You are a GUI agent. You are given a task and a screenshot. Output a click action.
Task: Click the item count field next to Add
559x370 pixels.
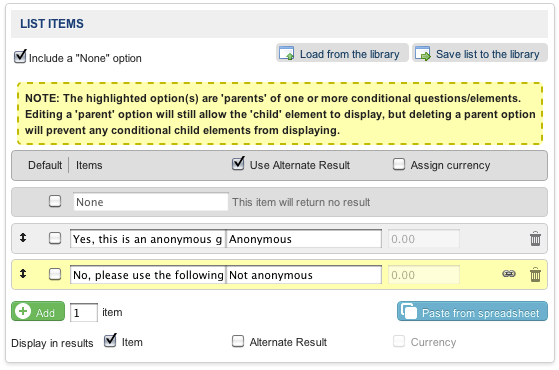click(x=83, y=313)
